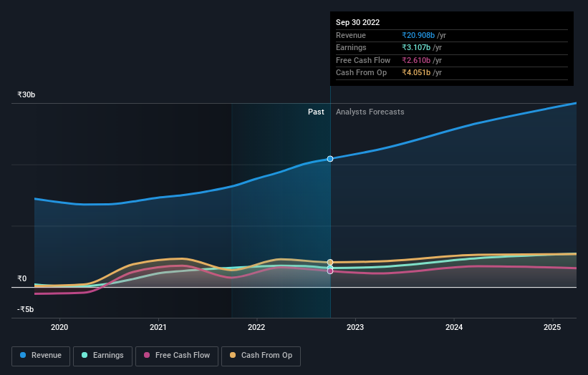588x375 pixels.
Task: Select the pink Free Cash Flow data point marker
Action: 330,271
